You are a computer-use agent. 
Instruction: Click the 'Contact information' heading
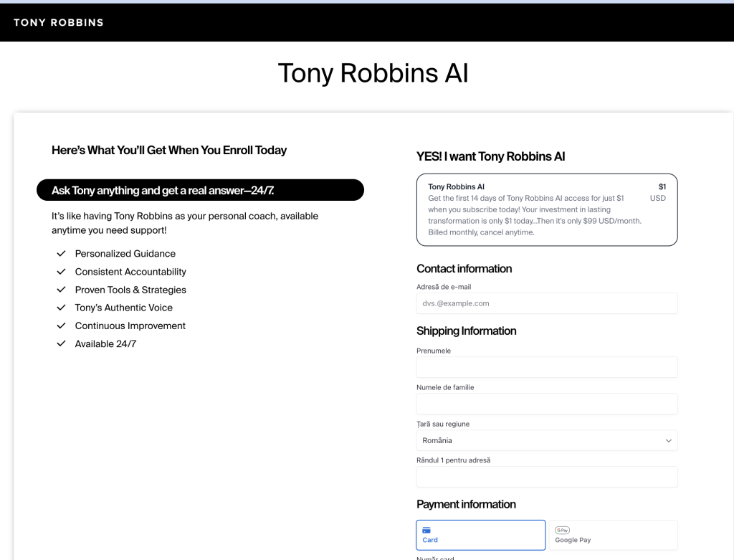[x=464, y=269]
